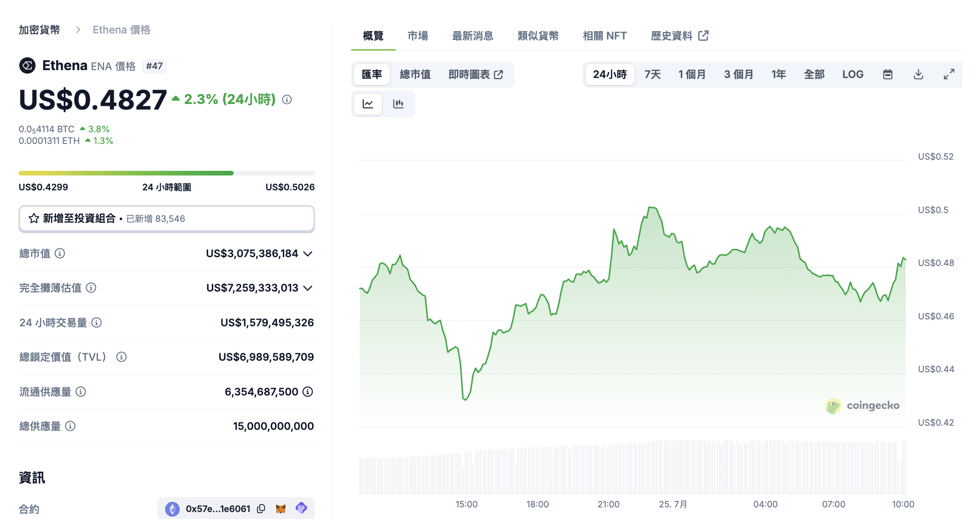This screenshot has height=519, width=980.
Task: Open the calendar date range picker
Action: [887, 74]
